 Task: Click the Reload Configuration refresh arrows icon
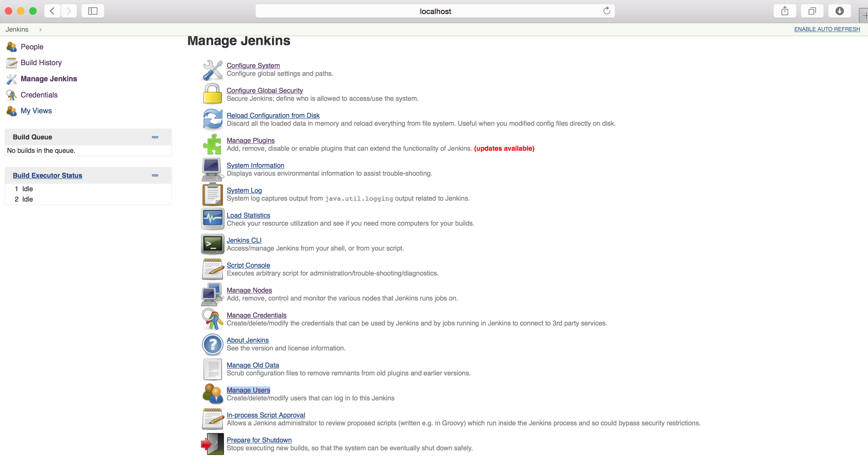click(213, 119)
